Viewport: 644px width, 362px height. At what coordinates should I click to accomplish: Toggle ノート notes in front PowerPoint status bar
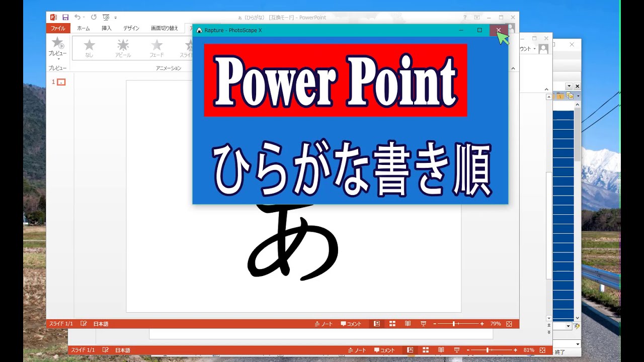(x=324, y=324)
